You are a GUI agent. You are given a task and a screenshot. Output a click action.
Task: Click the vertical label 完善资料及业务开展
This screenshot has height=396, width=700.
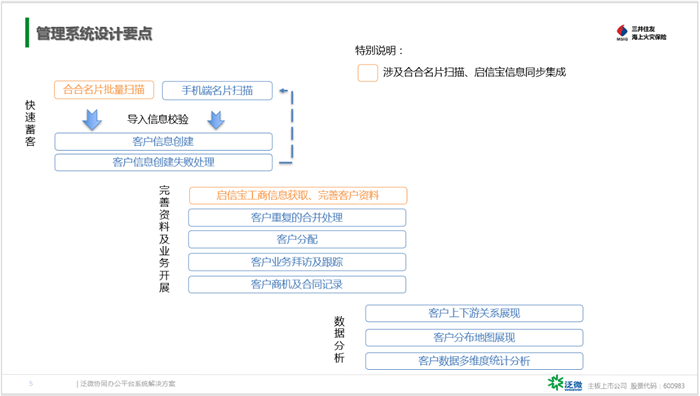(x=164, y=239)
